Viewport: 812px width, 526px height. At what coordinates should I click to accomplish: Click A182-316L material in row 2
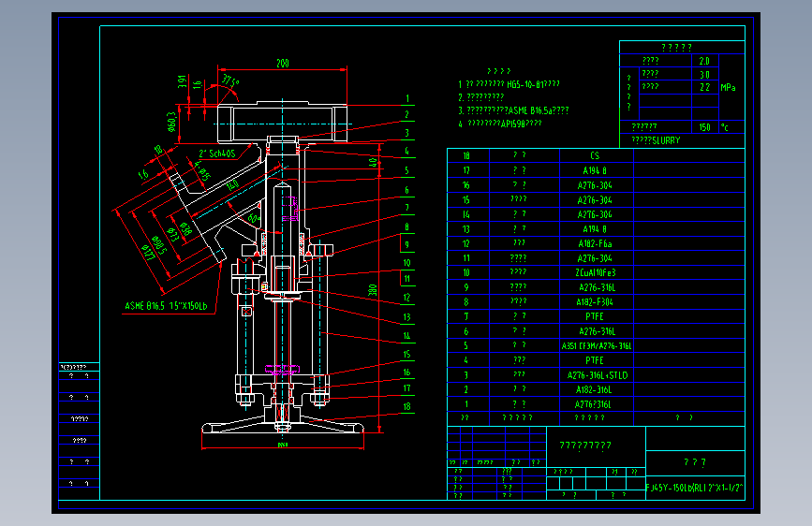(594, 390)
